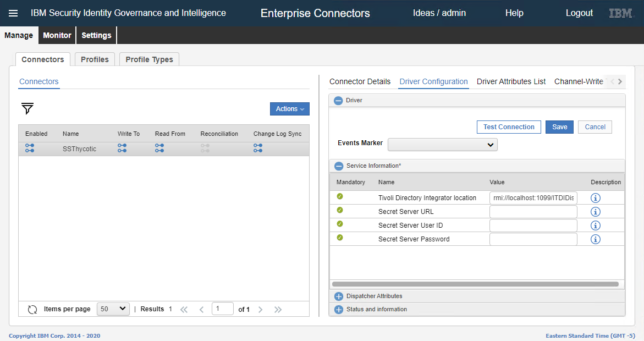Click the IBM logo in the header
This screenshot has height=341, width=644.
(x=620, y=13)
